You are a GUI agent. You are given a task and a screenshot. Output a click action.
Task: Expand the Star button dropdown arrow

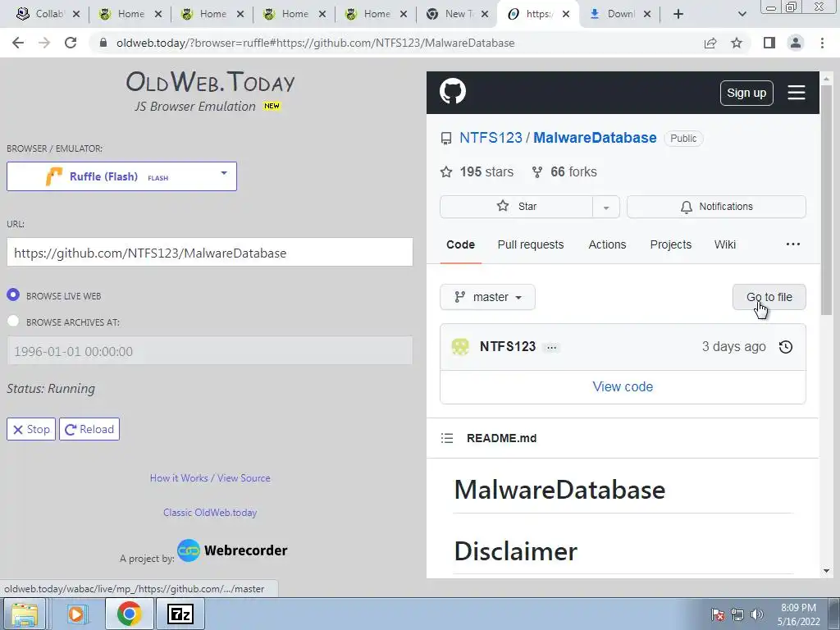coord(606,208)
